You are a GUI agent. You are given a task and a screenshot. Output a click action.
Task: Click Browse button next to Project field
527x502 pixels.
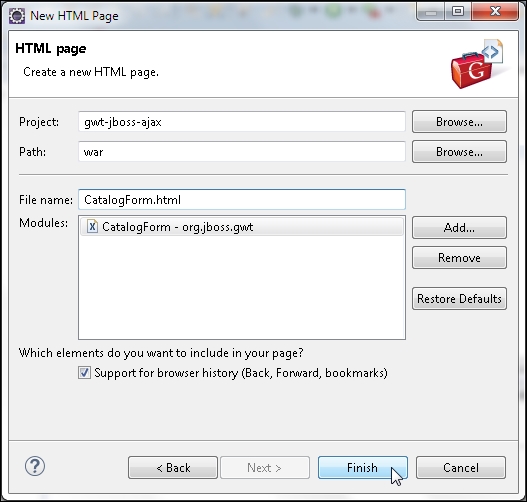point(459,122)
